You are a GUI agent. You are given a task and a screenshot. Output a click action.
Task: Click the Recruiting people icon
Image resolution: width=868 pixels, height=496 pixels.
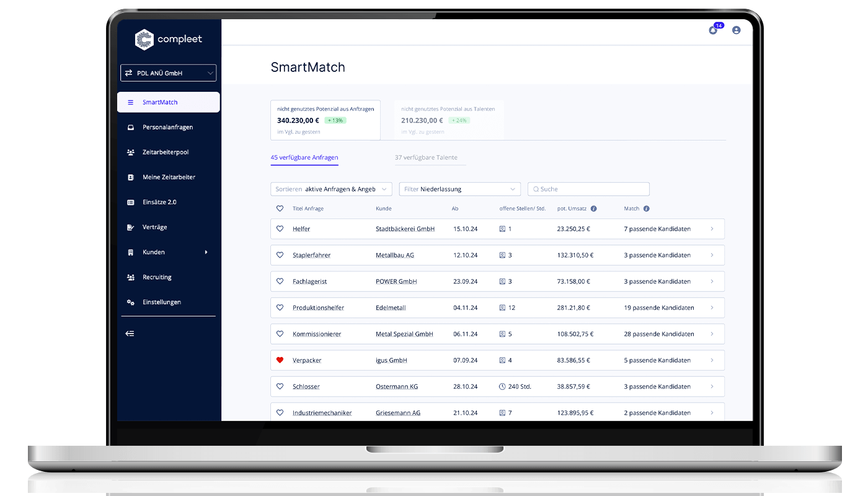click(130, 277)
